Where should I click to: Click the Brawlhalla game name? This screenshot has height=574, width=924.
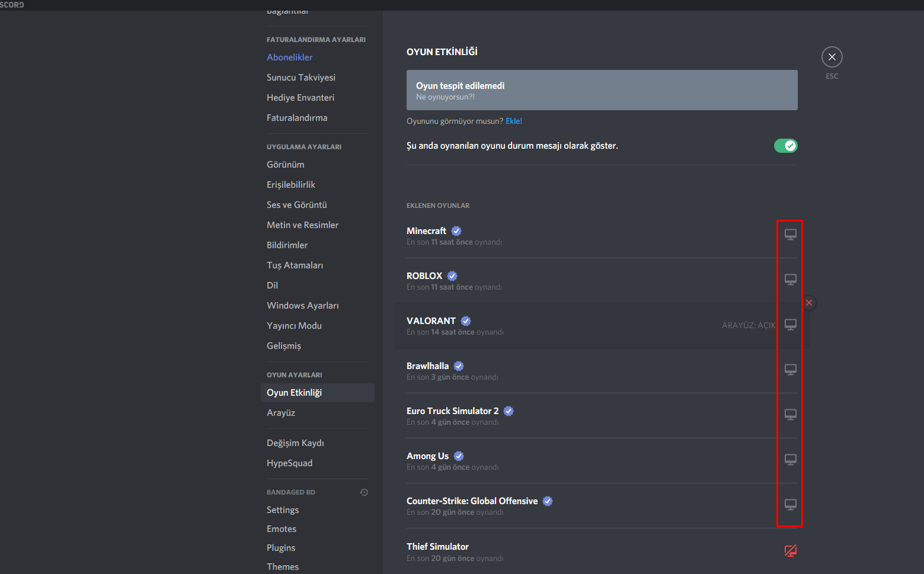(x=427, y=366)
